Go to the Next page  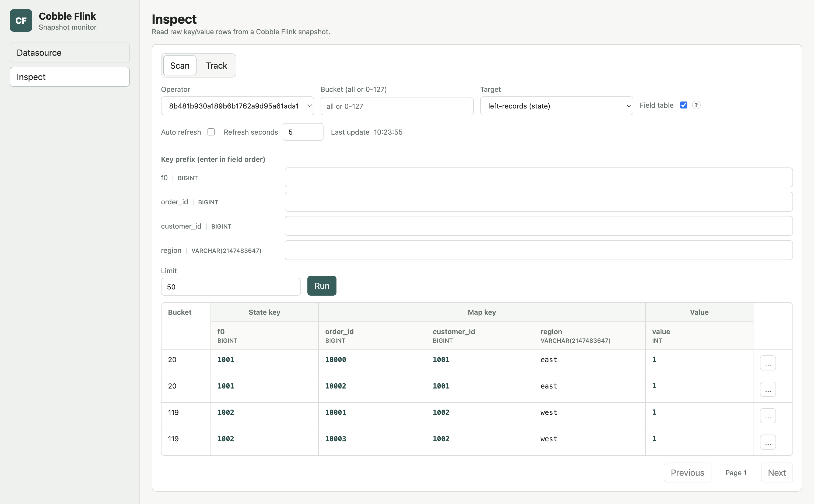(776, 473)
